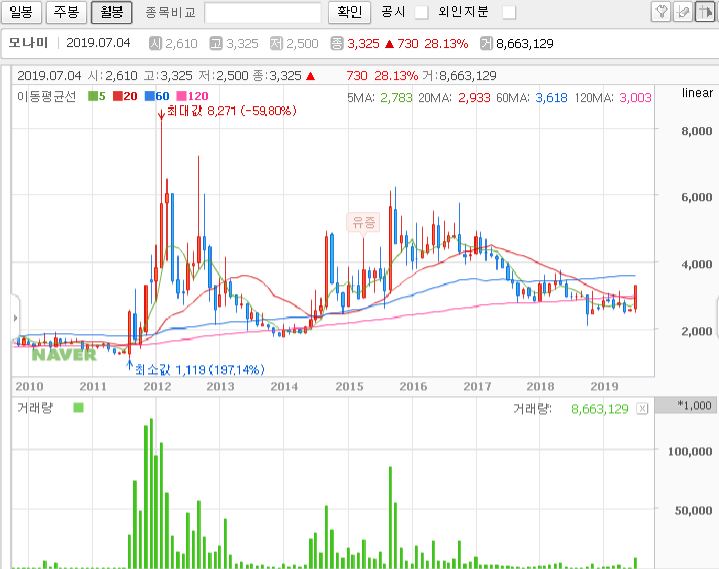Focus the 종목비교 input field
Viewport: 719px width, 569px height.
click(263, 12)
